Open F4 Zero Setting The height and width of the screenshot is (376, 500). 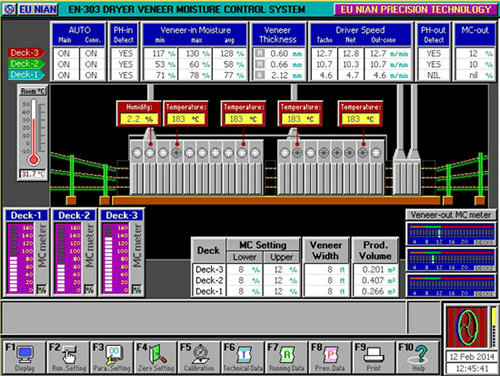coord(155,357)
